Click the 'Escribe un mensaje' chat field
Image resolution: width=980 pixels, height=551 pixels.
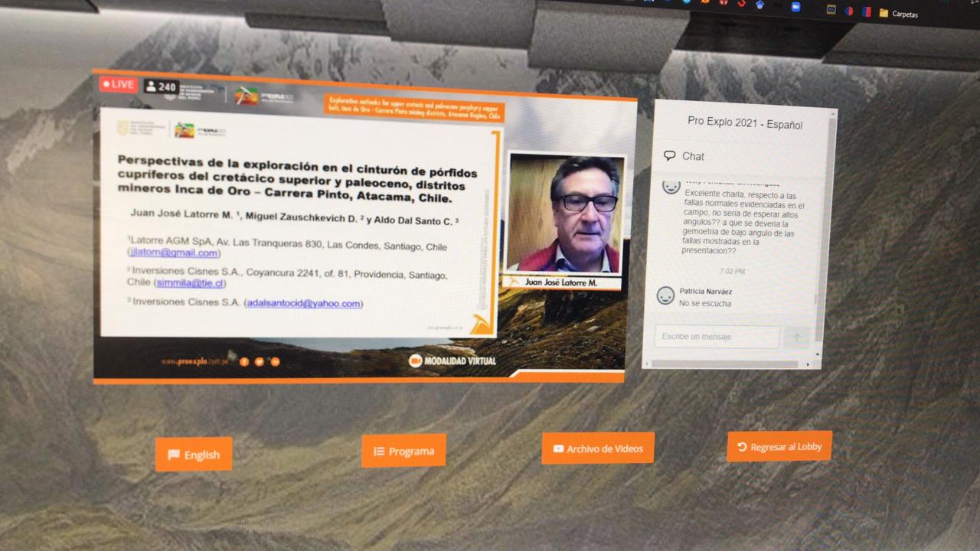point(716,337)
